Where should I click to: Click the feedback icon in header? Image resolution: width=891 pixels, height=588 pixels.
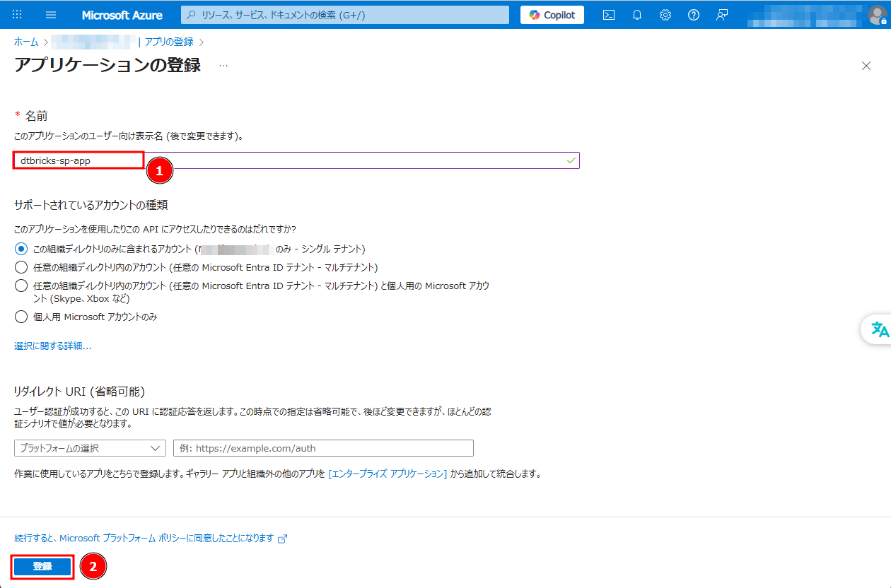point(721,15)
